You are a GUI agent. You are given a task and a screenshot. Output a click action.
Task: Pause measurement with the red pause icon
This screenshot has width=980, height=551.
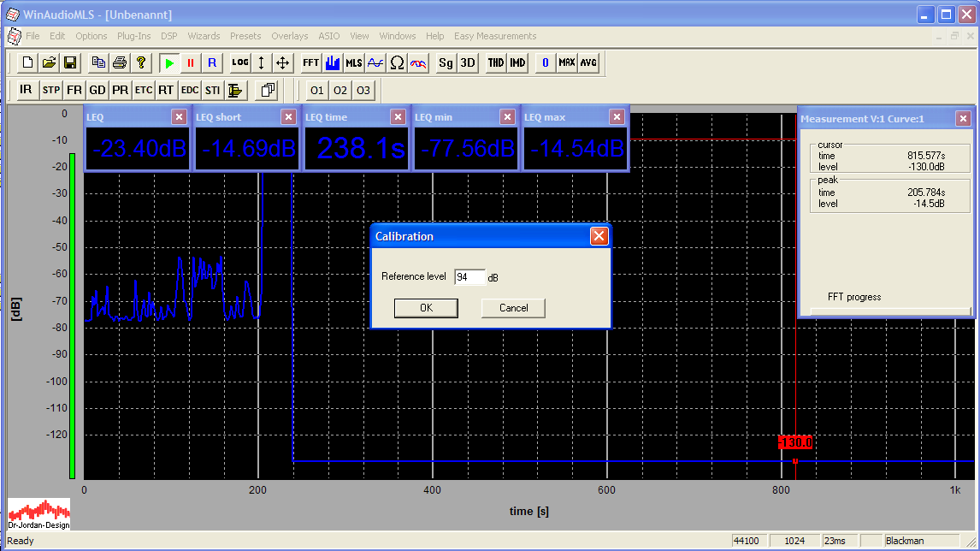[x=191, y=62]
